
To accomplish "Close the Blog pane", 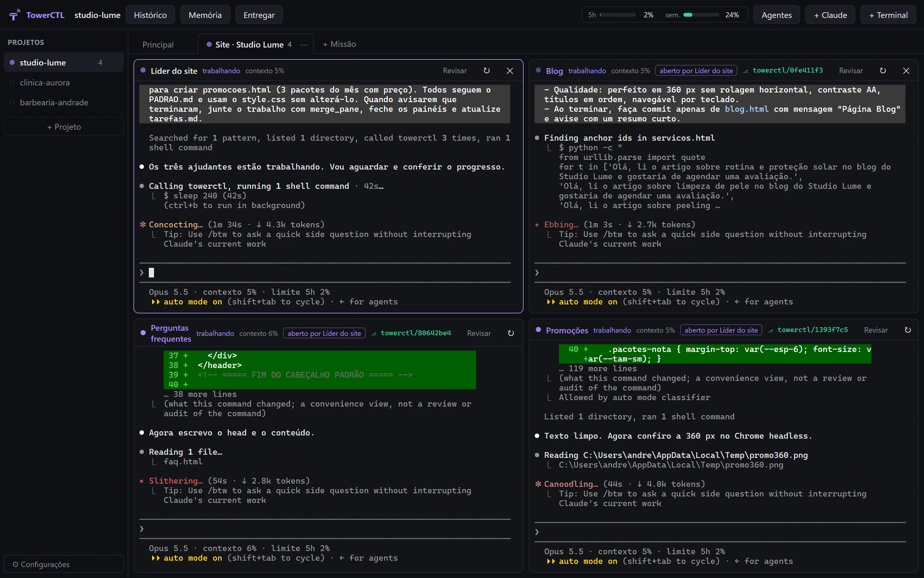I will [x=906, y=71].
